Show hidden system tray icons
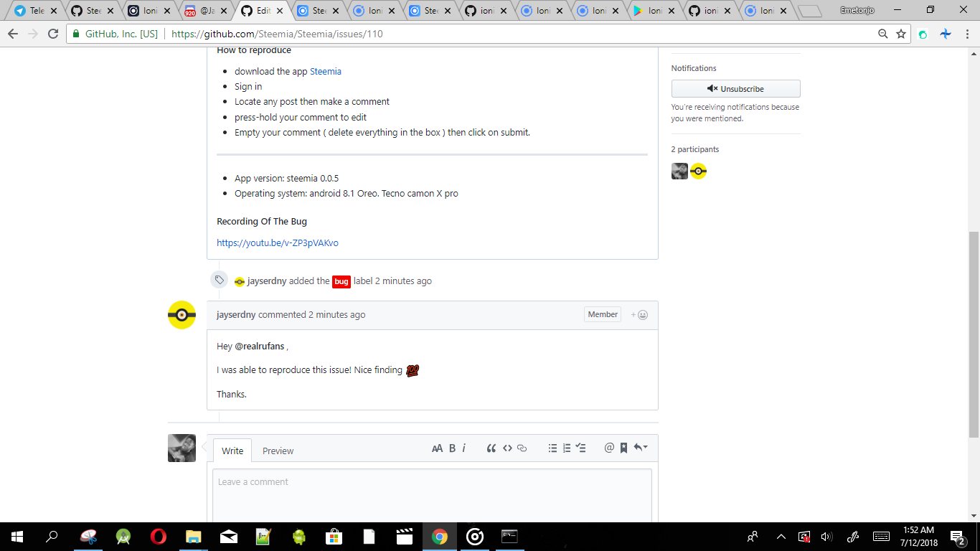980x551 pixels. point(781,537)
